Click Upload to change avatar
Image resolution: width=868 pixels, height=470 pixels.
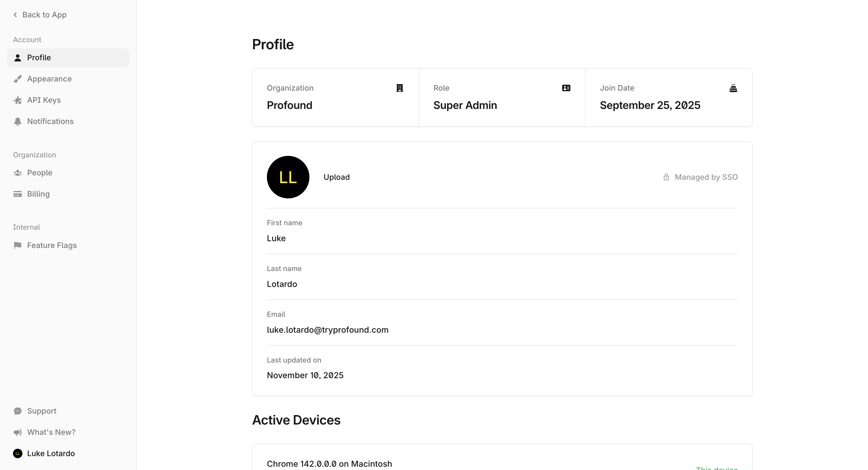point(336,177)
